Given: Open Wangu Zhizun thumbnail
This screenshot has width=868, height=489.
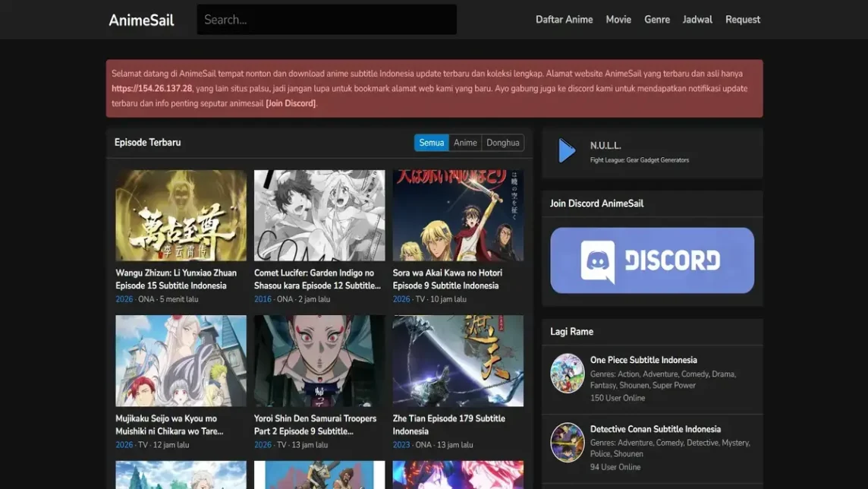Looking at the screenshot, I should point(181,216).
